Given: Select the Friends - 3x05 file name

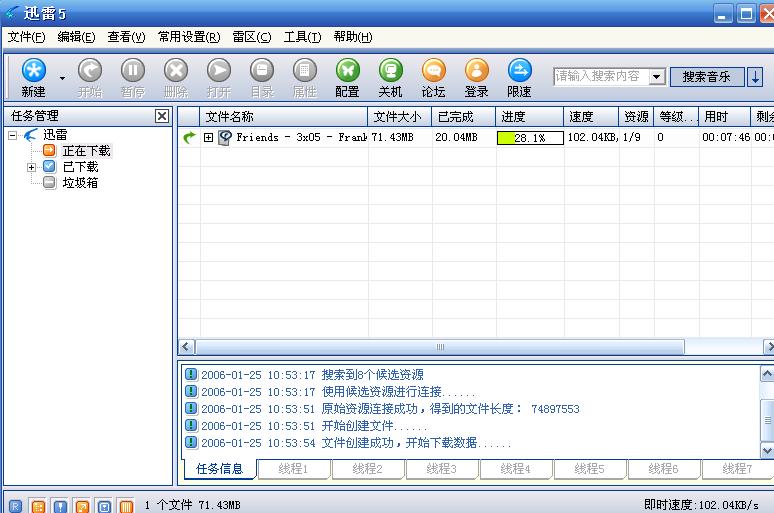Looking at the screenshot, I should click(x=301, y=137).
